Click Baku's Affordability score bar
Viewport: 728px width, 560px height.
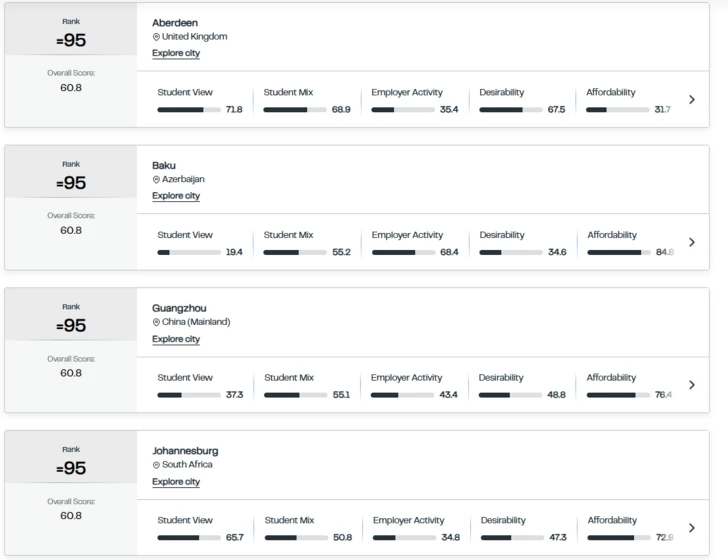click(619, 253)
